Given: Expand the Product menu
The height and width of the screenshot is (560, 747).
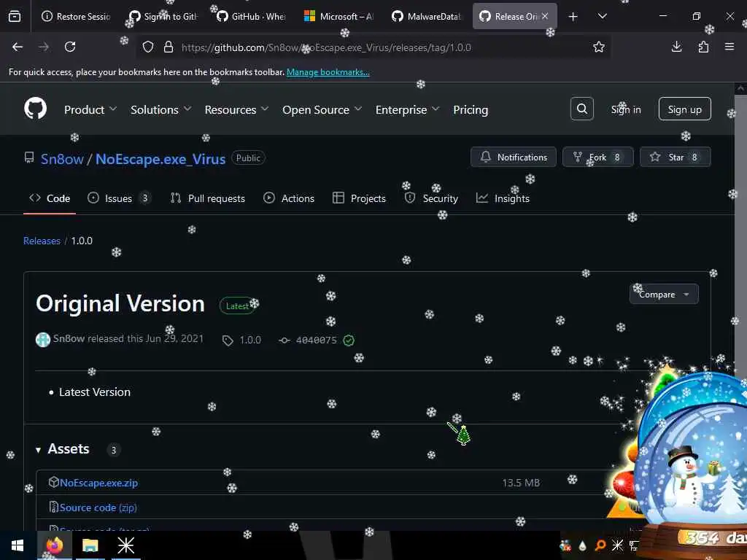Looking at the screenshot, I should click(90, 109).
